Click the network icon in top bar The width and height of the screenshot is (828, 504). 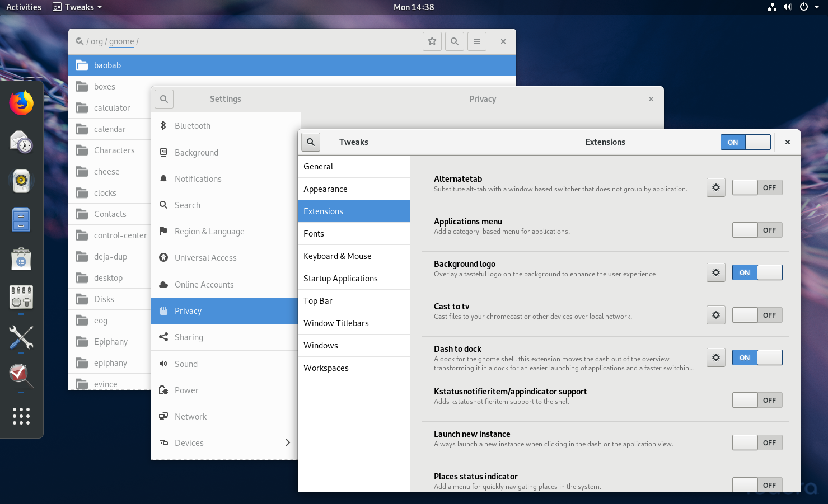coord(772,7)
